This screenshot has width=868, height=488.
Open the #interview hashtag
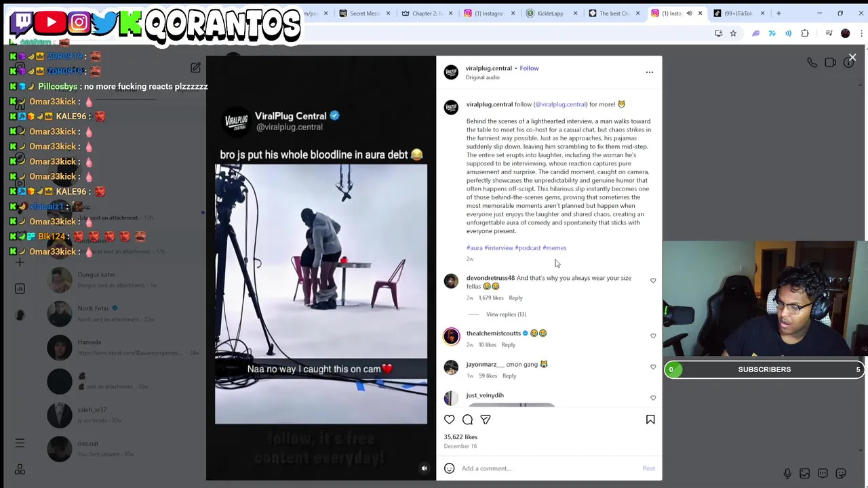(498, 248)
